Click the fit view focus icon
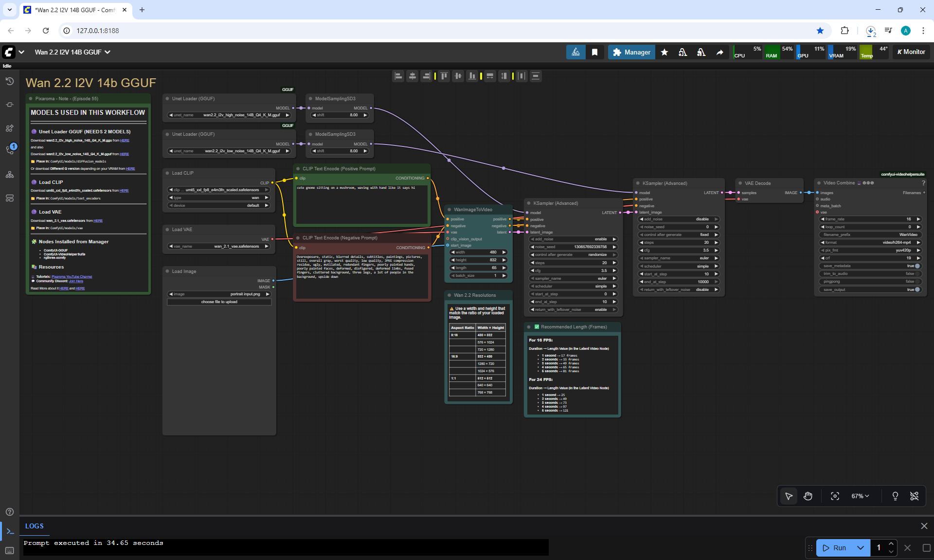Screen dimensions: 934x560 pyautogui.click(x=835, y=496)
